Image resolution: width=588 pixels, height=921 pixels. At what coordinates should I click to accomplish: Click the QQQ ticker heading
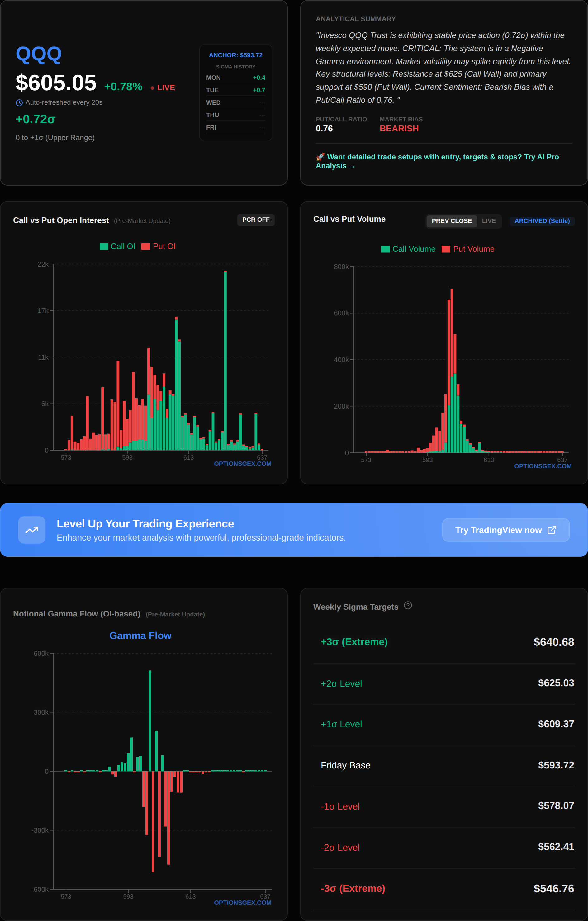click(39, 54)
